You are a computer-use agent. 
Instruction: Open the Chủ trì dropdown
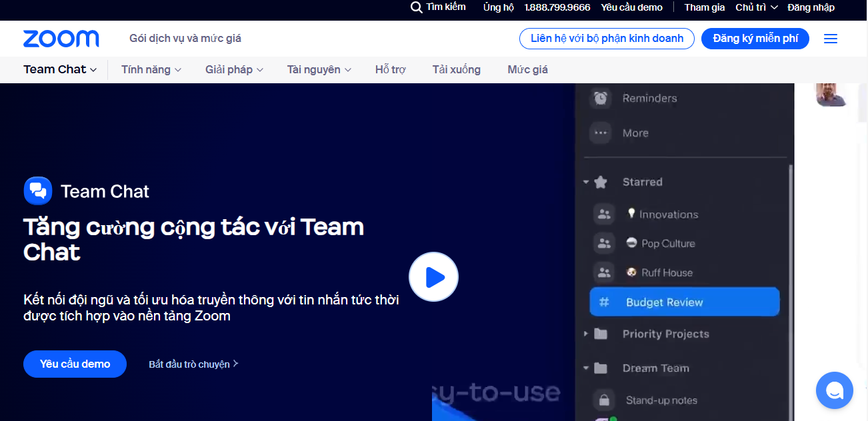click(x=757, y=7)
